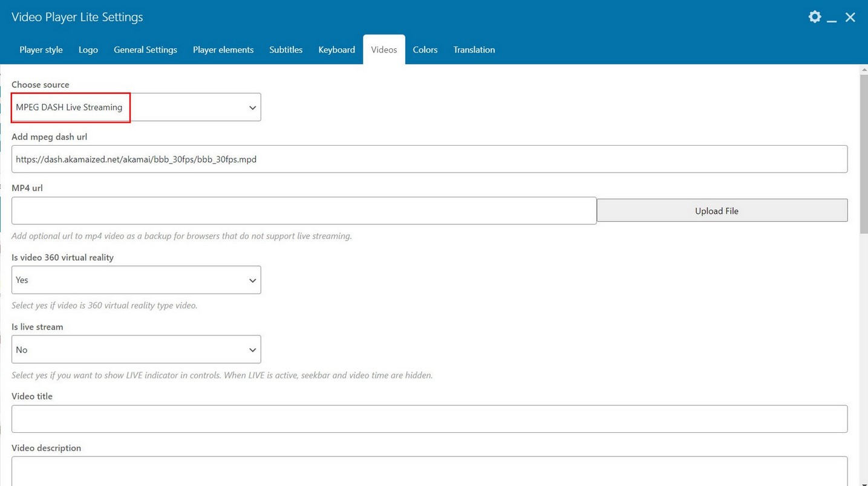Minimize the Video Player Lite Settings window
The height and width of the screenshot is (486, 868).
click(x=832, y=18)
